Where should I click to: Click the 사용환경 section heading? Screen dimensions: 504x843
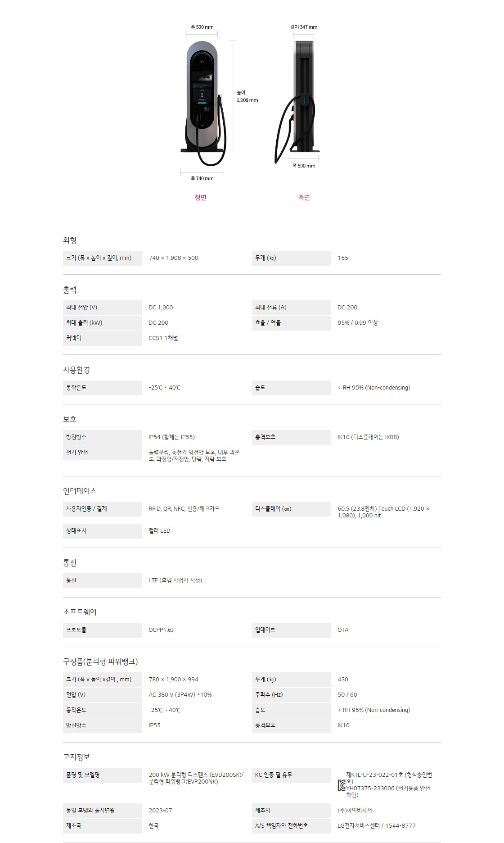[76, 370]
